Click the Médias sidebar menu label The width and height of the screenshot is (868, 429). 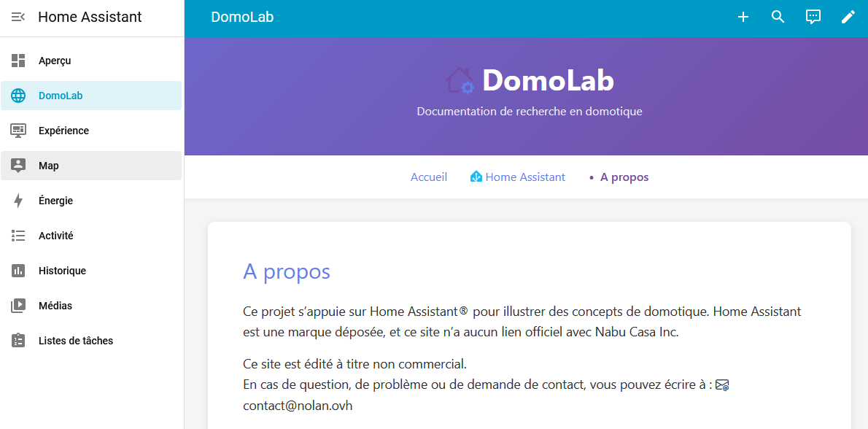tap(55, 306)
